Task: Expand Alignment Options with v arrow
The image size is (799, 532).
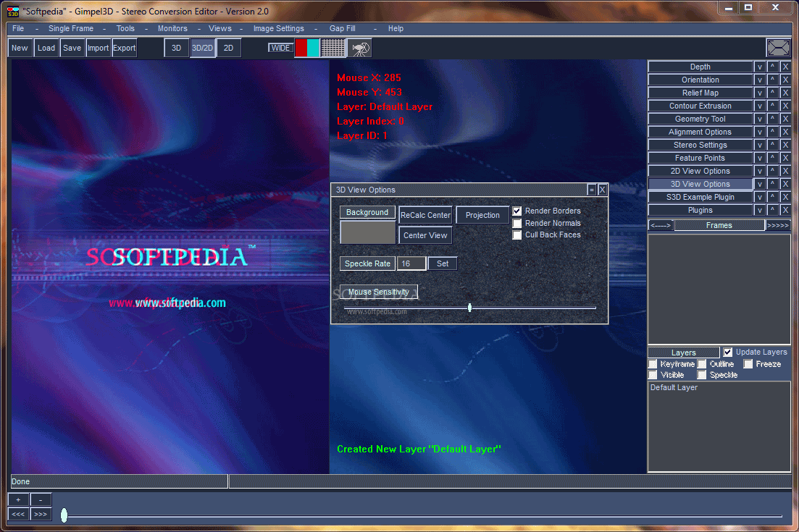Action: tap(760, 132)
